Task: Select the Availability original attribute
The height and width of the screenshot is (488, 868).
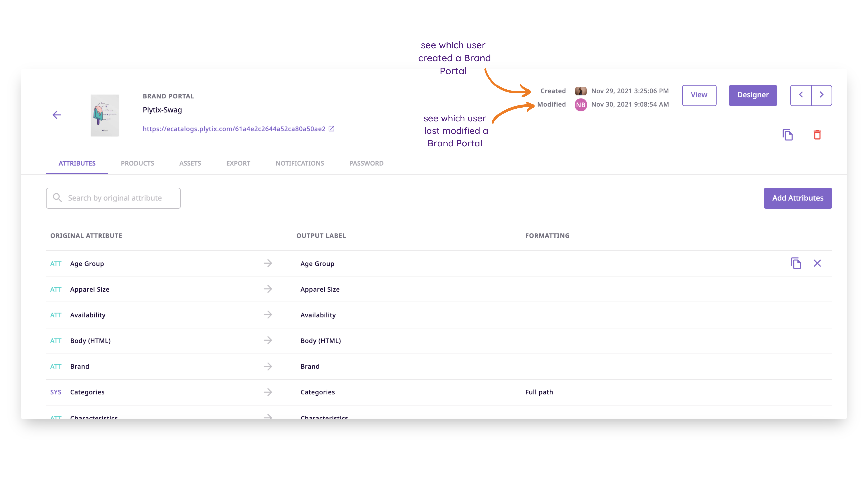Action: point(88,315)
